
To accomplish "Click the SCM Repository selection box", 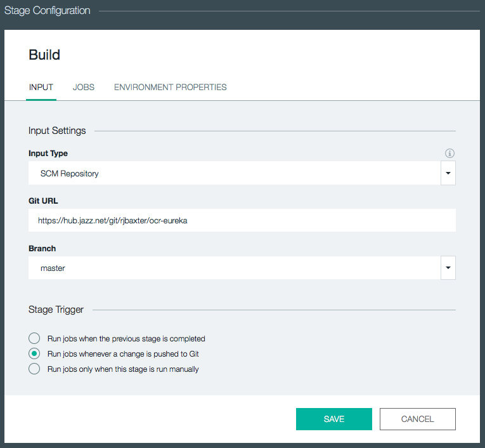I will tap(234, 173).
